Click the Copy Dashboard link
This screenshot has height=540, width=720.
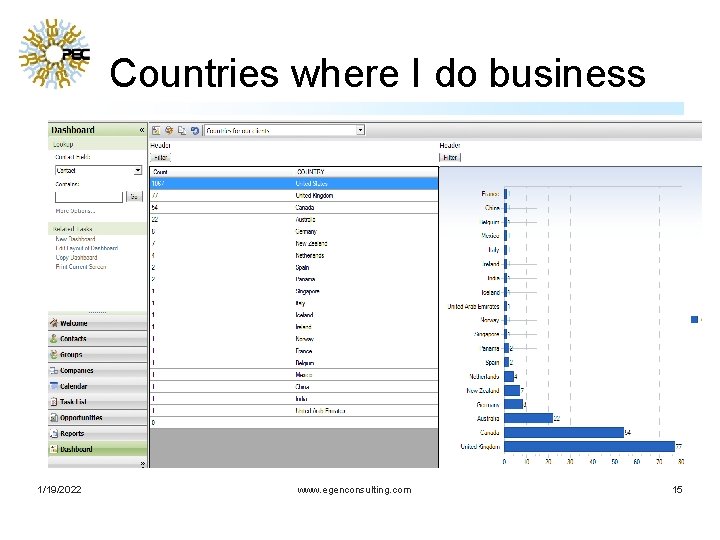(76, 258)
